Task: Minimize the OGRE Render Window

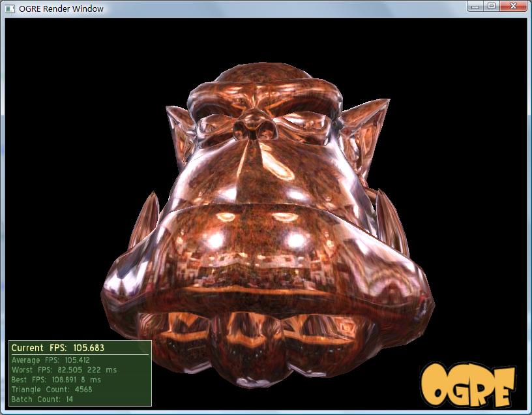Action: 475,6
